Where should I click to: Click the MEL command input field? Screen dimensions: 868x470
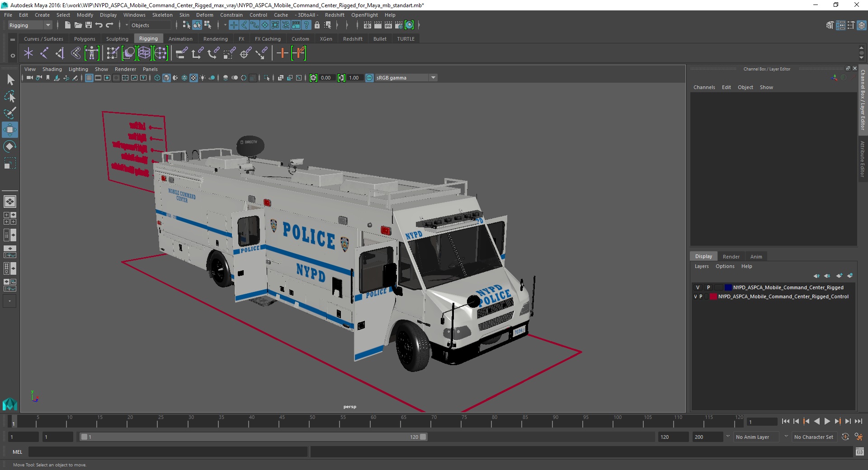[168, 451]
